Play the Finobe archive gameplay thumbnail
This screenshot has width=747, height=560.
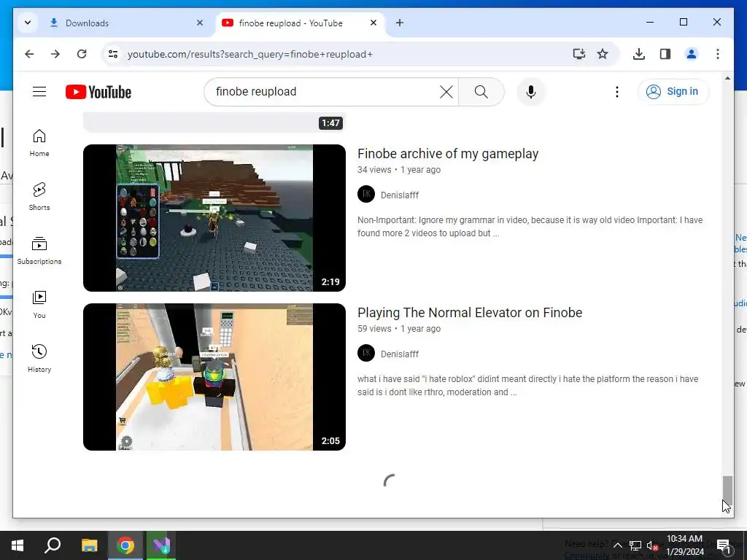click(x=214, y=218)
